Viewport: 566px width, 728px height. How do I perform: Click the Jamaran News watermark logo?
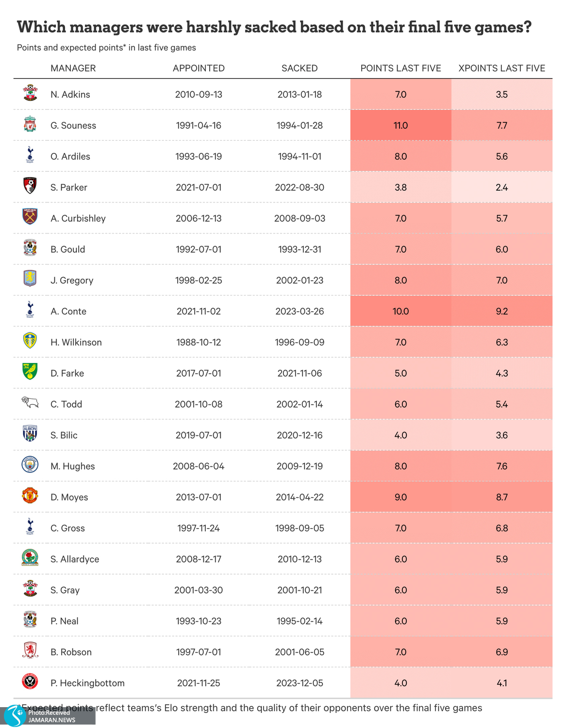click(x=15, y=716)
